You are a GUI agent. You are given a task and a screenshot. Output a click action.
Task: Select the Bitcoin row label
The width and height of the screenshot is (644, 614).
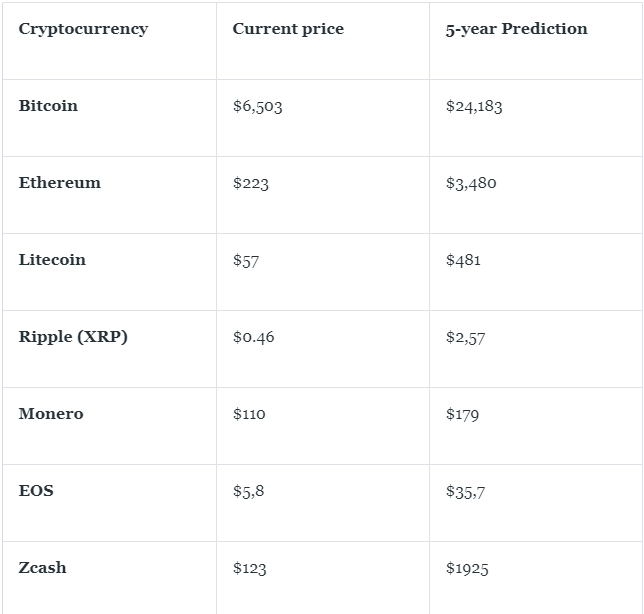click(x=48, y=106)
